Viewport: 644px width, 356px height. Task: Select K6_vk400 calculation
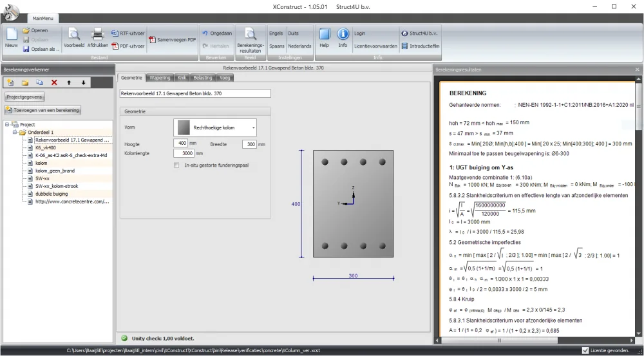pos(45,148)
